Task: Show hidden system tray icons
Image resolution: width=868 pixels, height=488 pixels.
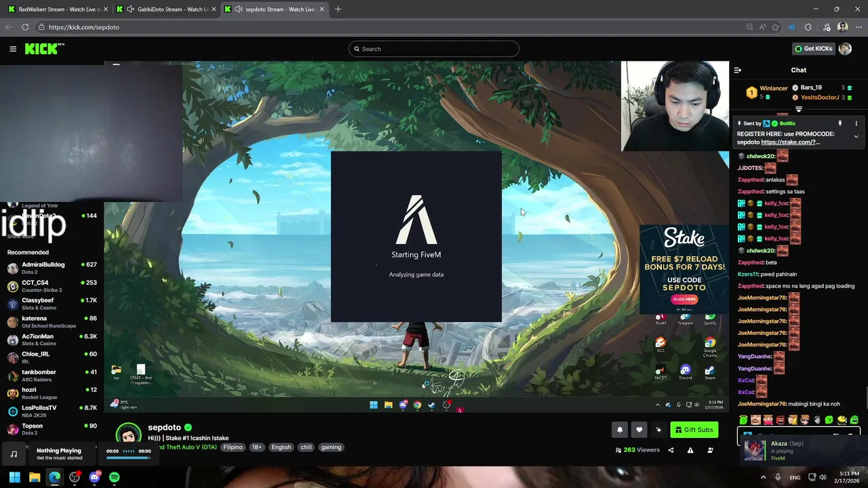Action: (763, 477)
